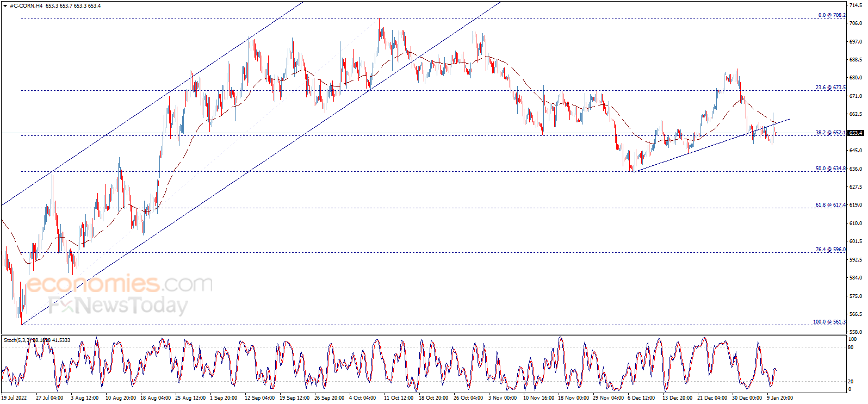Screen dimensions: 868x404
Task: Click the Fibonacci label '76.4 @ 596.0'
Action: tap(830, 250)
